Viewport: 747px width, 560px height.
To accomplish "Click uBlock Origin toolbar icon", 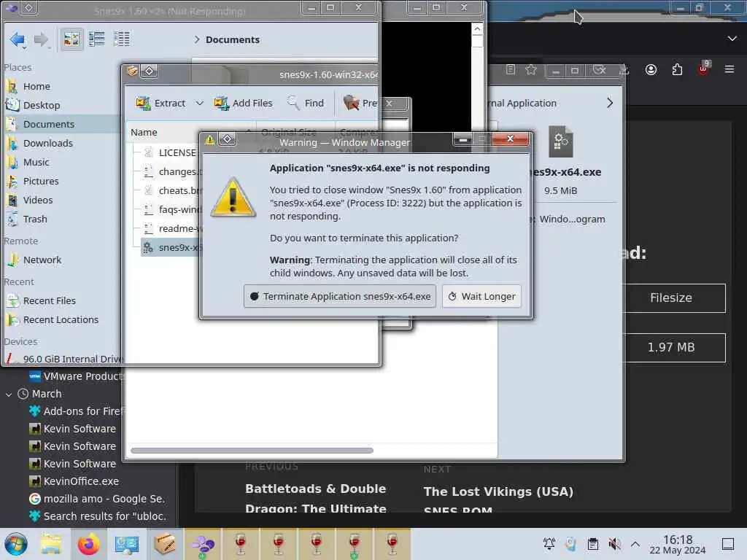I will [x=704, y=69].
